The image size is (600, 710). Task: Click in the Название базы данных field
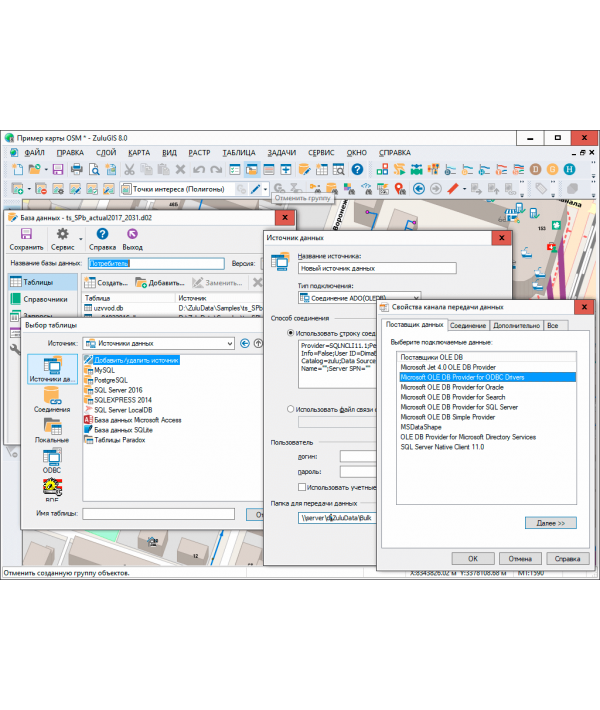[x=156, y=264]
